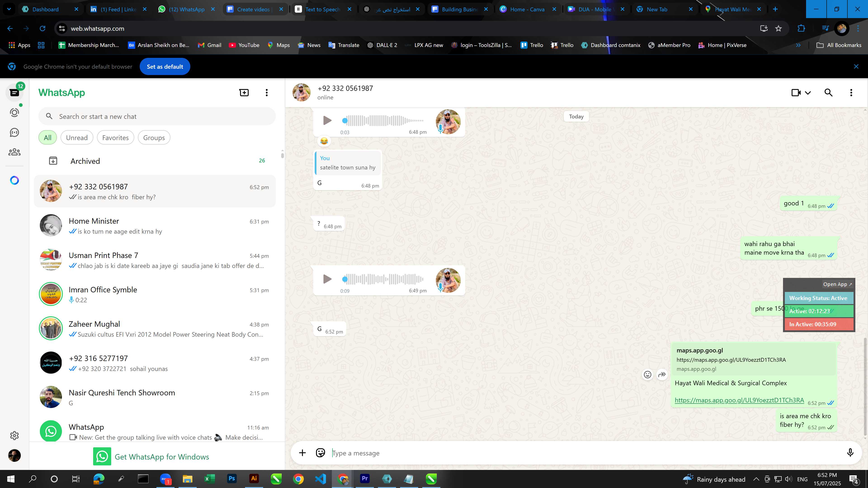The height and width of the screenshot is (488, 868).
Task: Play the 0:09 voice message
Action: [x=327, y=279]
